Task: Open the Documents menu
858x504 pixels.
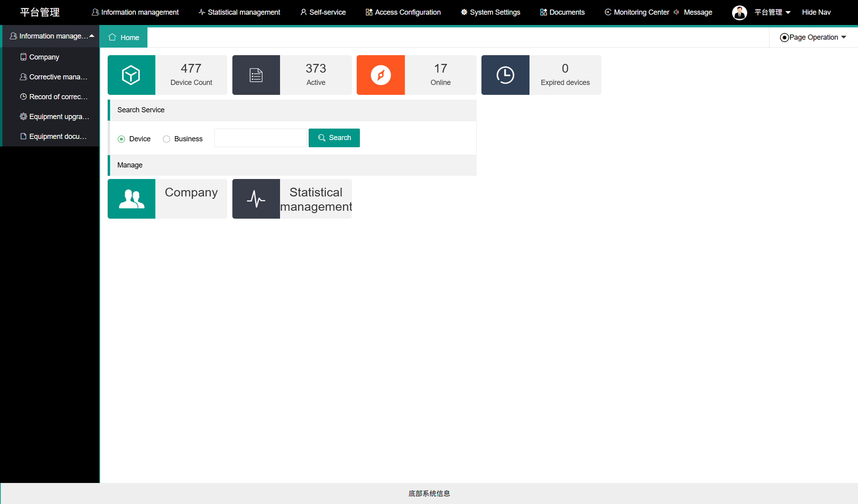Action: pyautogui.click(x=562, y=12)
